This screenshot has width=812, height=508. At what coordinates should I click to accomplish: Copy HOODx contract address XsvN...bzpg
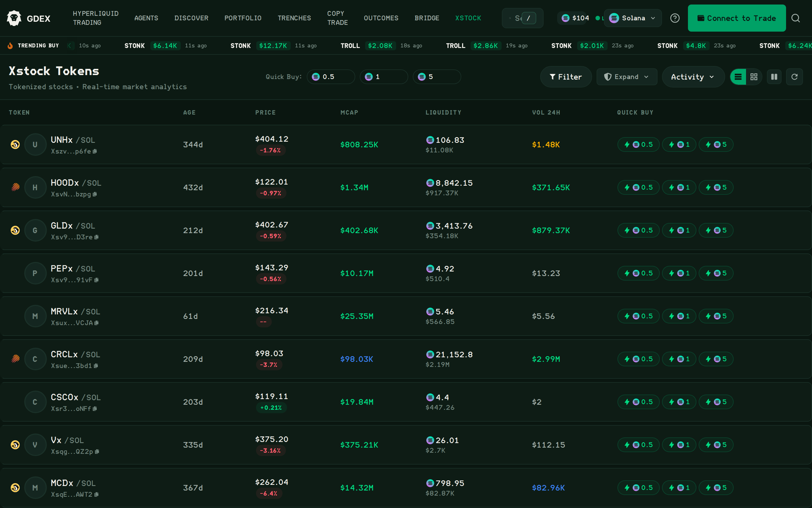coord(95,194)
